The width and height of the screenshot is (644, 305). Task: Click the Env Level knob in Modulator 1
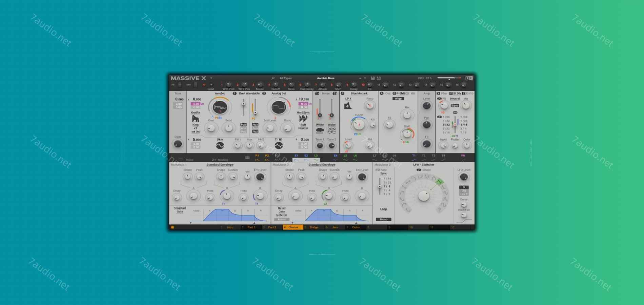[260, 177]
